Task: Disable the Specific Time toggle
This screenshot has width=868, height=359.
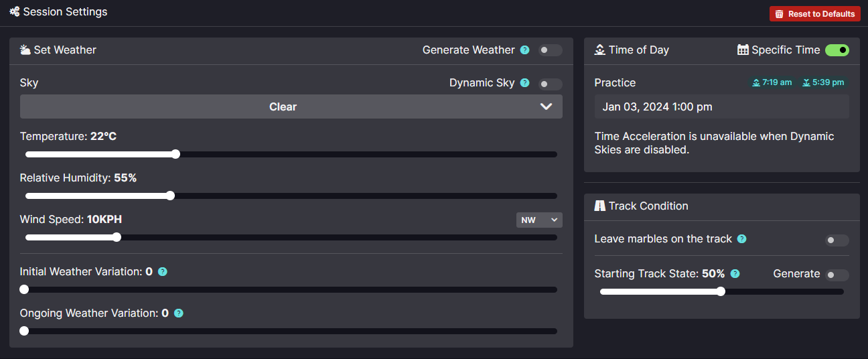Action: click(x=837, y=50)
